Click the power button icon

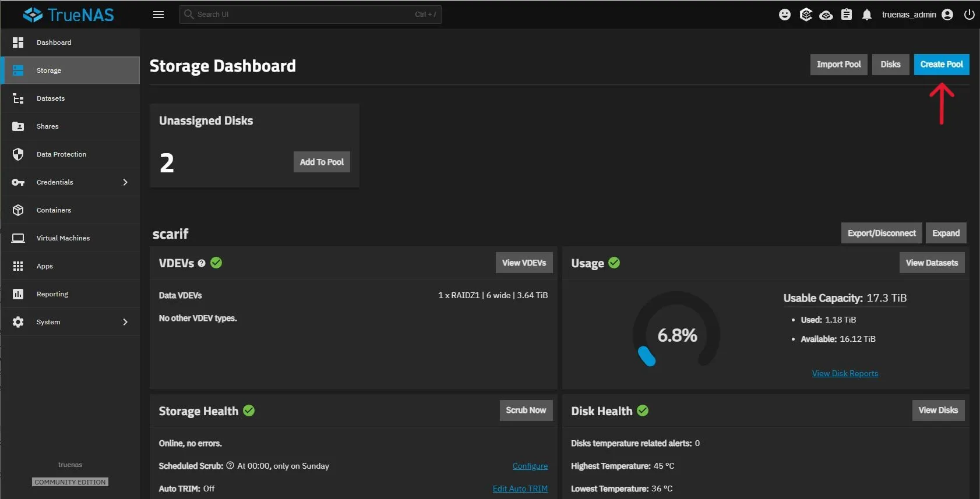point(970,15)
